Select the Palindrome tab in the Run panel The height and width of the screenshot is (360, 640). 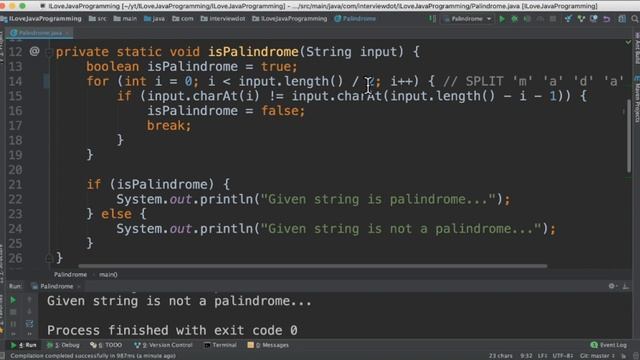(56, 286)
